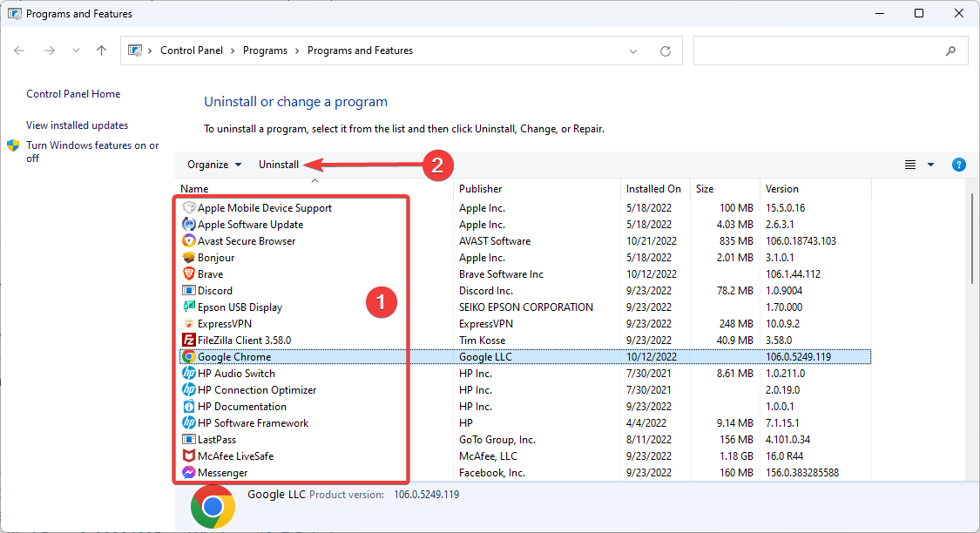The image size is (980, 533).
Task: Click publisher SEIKO EPSON CORPORATION
Action: pyautogui.click(x=526, y=307)
